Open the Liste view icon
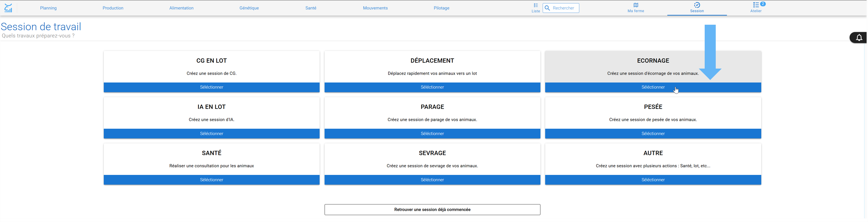The image size is (868, 222). (x=536, y=6)
